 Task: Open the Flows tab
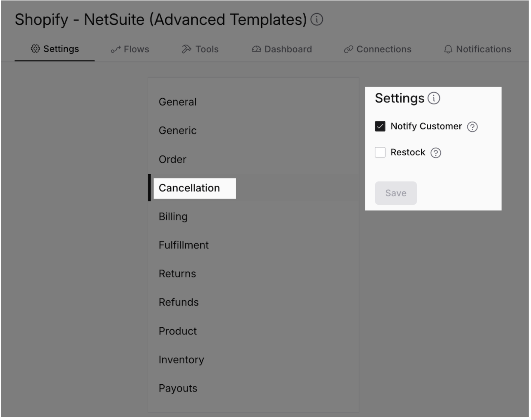click(130, 49)
